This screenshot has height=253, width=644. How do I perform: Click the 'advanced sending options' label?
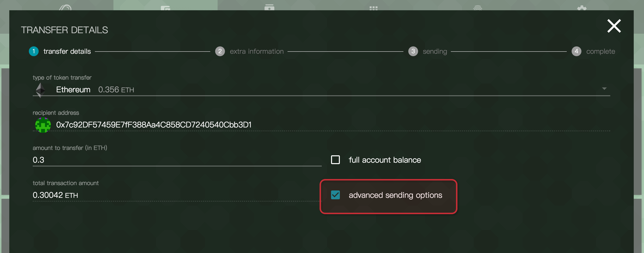pos(396,195)
